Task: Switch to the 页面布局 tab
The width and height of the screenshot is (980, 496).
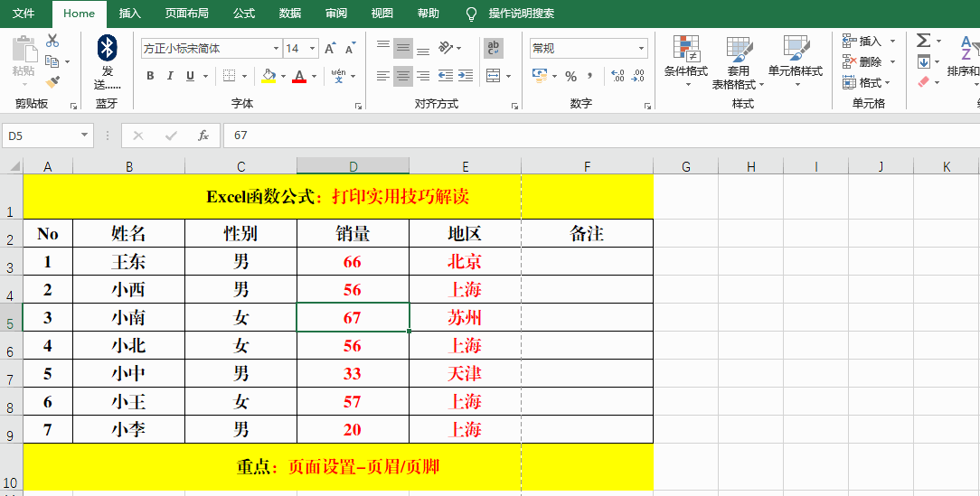Action: point(187,14)
